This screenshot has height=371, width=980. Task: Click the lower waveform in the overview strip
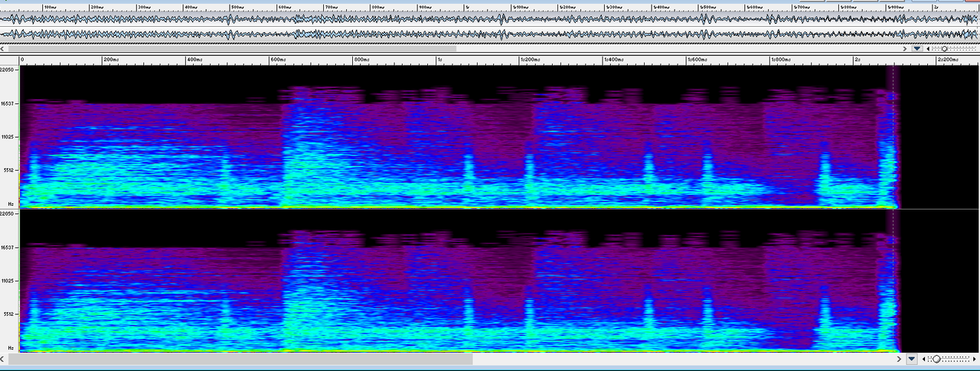tap(490, 34)
